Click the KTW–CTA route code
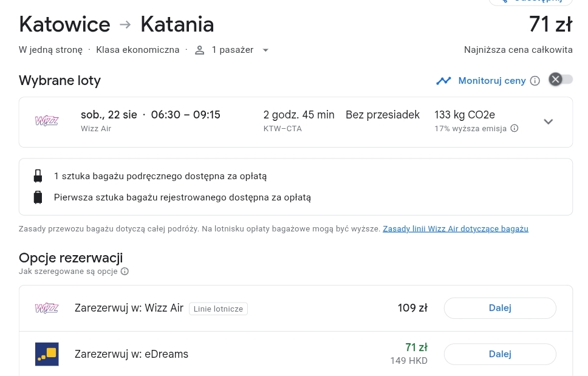Screen dimensions: 588x376 coord(282,129)
